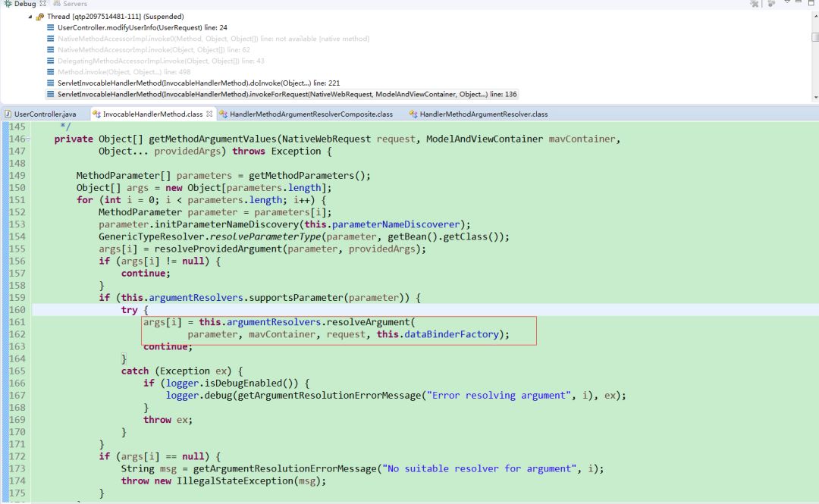Click 'catch (Exception ex)' on line 165
Viewport: 819px width, 504px height.
tap(179, 371)
